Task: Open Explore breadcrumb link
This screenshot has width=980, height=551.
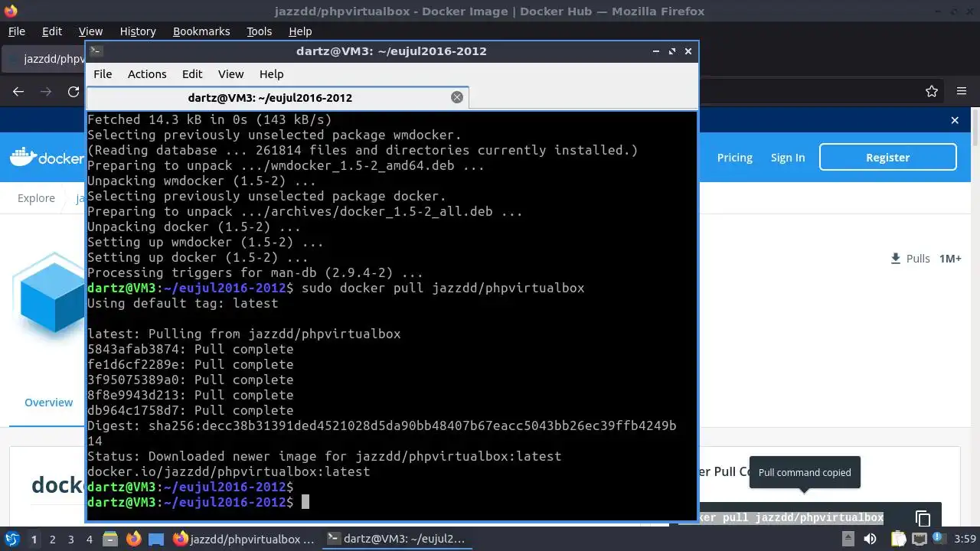Action: pyautogui.click(x=36, y=198)
